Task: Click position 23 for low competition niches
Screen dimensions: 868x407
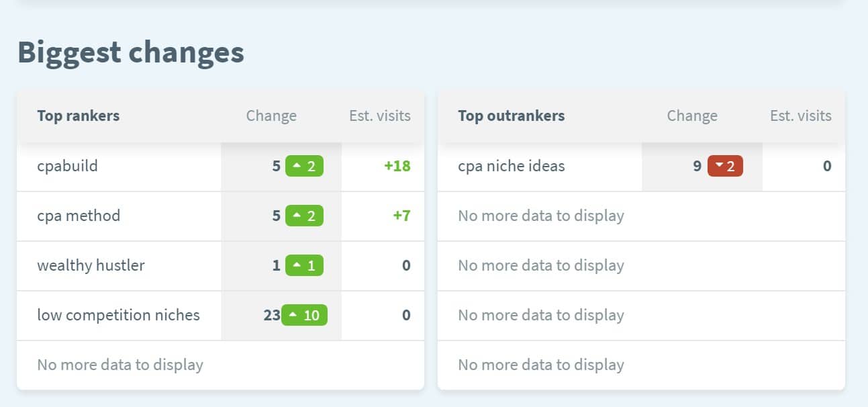Action: pyautogui.click(x=272, y=315)
